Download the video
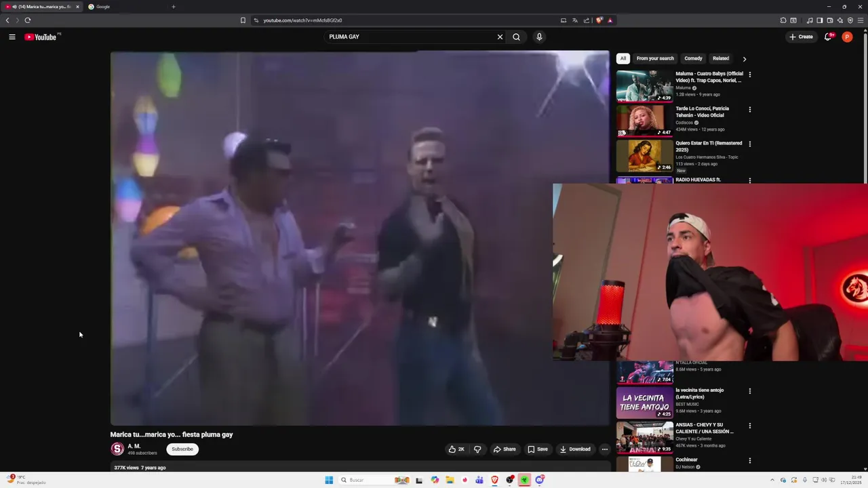The height and width of the screenshot is (488, 868). click(x=575, y=449)
